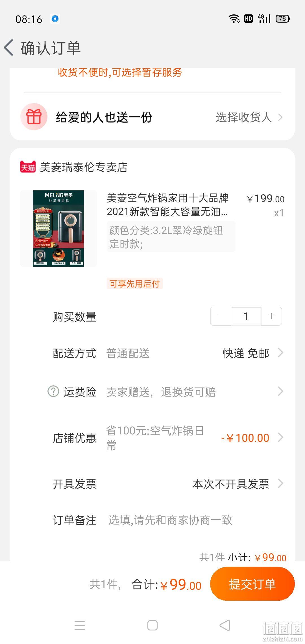Image resolution: width=305 pixels, height=644 pixels.
Task: Tap the question mark next to 运费险
Action: tap(53, 391)
